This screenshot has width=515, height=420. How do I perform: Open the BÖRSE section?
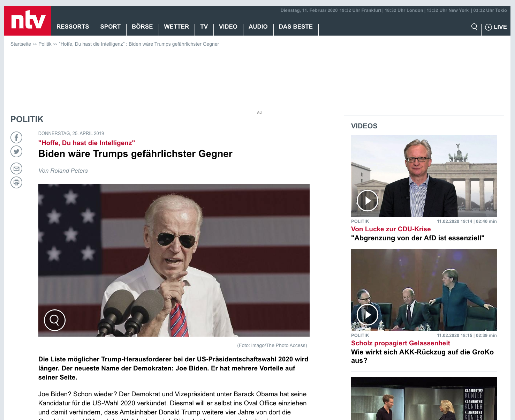[142, 27]
